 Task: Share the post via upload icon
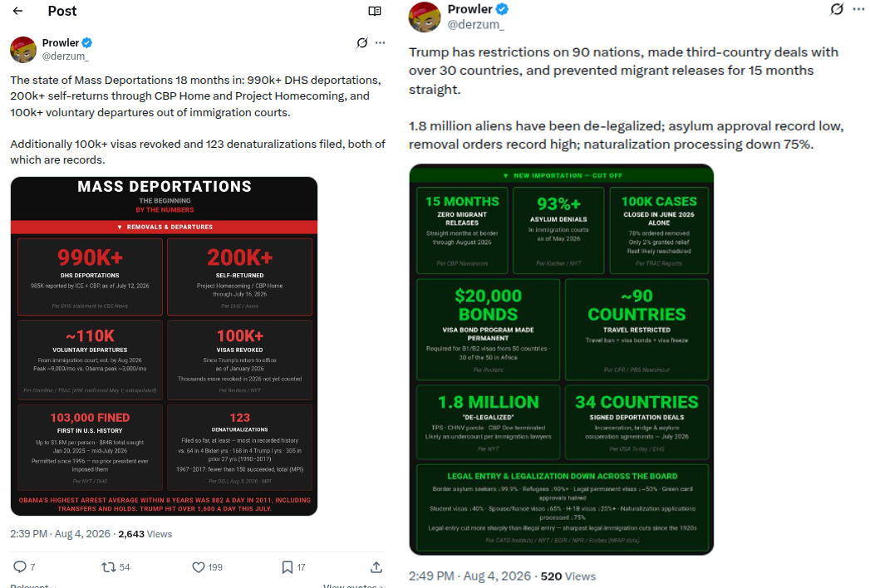pos(376,567)
